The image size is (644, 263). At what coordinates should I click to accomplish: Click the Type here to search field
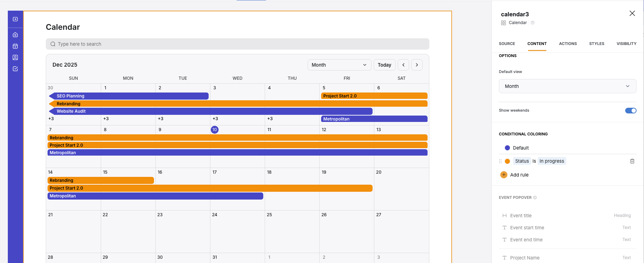pos(237,44)
